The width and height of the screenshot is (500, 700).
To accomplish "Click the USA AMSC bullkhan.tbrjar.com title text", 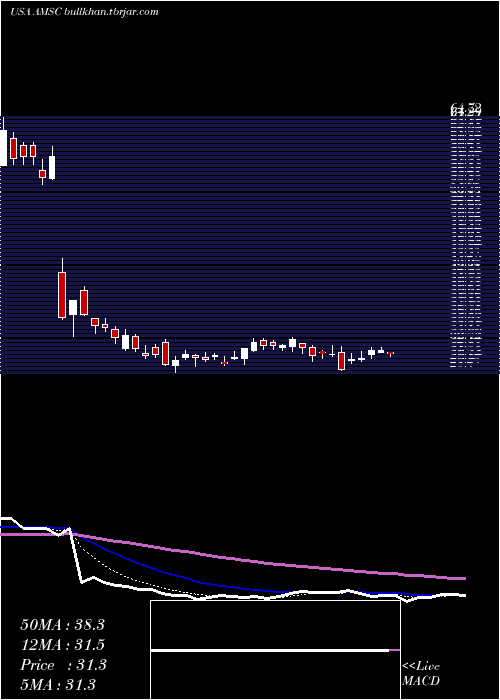I will pyautogui.click(x=84, y=12).
